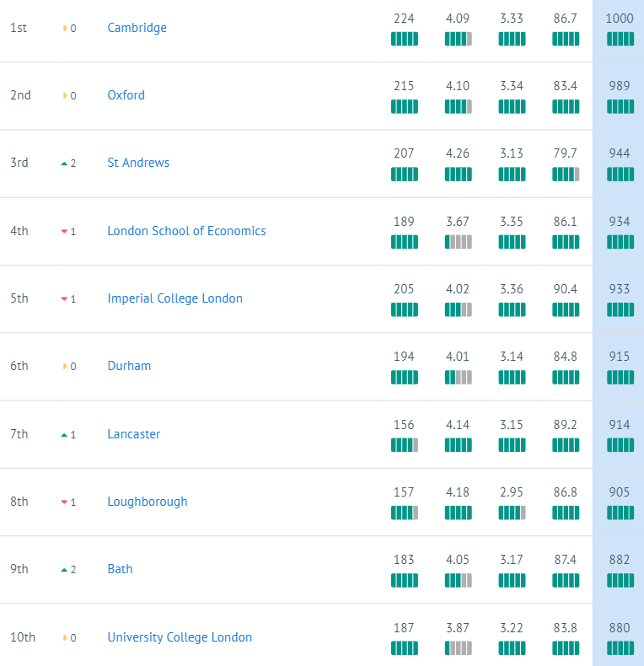This screenshot has width=644, height=666.
Task: Open the Cambridge university link
Action: (x=137, y=28)
